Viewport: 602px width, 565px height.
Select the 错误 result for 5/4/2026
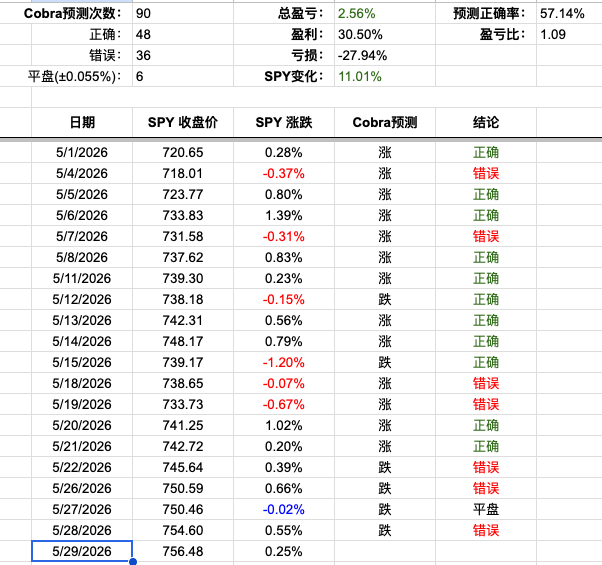[486, 173]
